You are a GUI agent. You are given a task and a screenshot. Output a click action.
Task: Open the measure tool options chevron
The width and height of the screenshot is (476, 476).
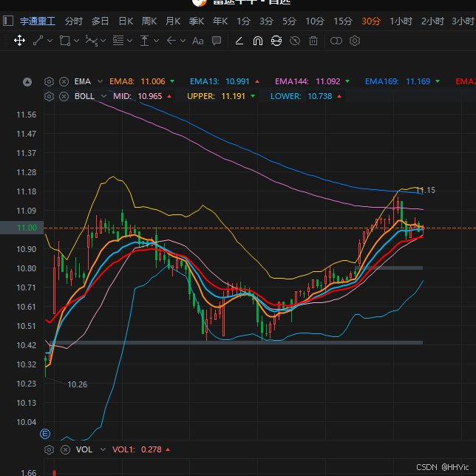click(157, 41)
